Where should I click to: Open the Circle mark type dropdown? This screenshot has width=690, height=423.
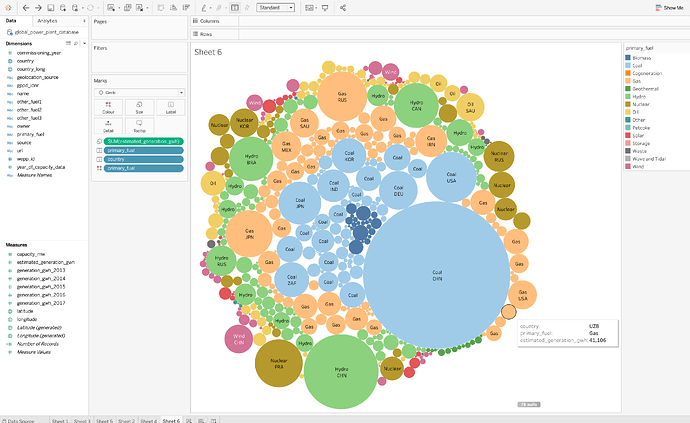coord(139,92)
